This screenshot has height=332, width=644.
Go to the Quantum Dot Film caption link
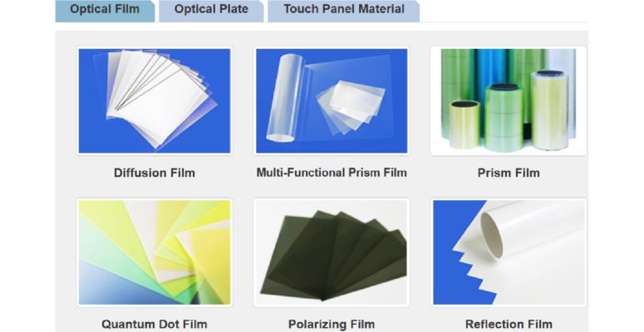155,325
